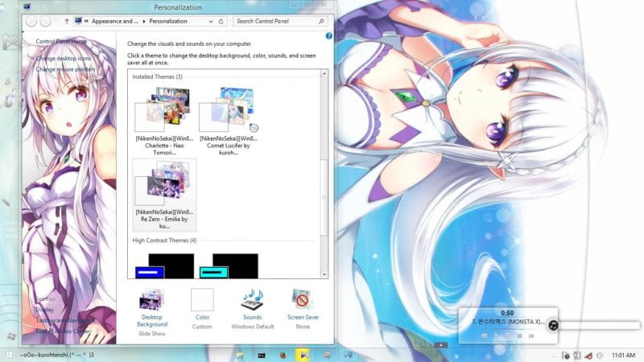Select the Re Zero - Emilia theme
The width and height of the screenshot is (644, 362).
pos(164,195)
